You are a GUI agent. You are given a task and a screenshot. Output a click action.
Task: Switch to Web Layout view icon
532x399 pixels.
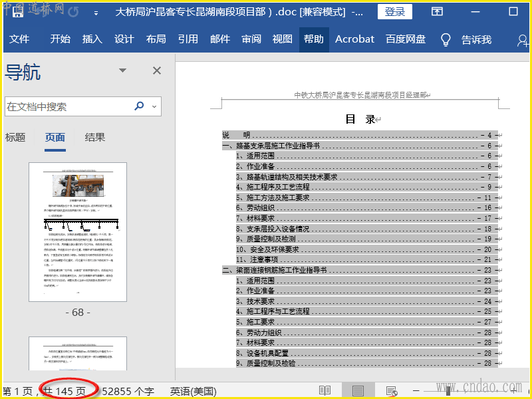point(392,391)
